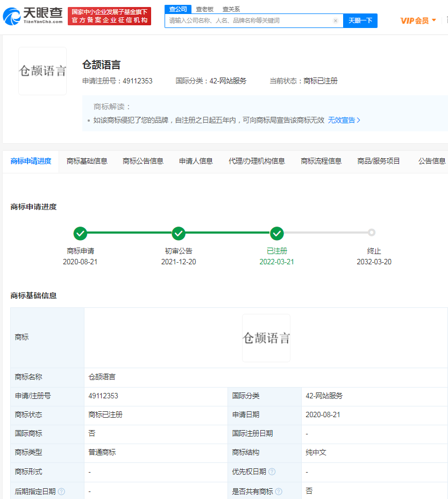Screen dimensions: 448x499
Task: Click help icon beside 优先权日期
Action: coord(272,472)
